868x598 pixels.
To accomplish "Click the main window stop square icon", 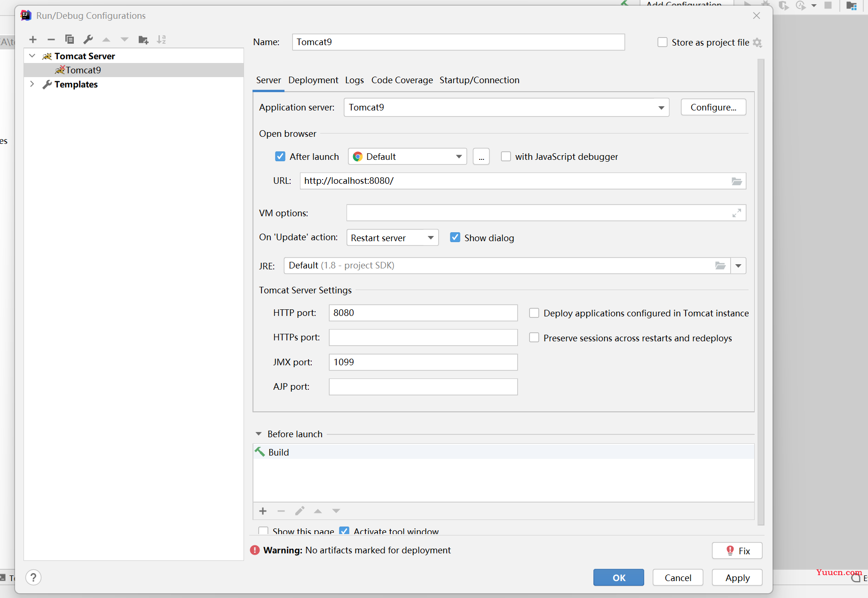I will pos(828,5).
